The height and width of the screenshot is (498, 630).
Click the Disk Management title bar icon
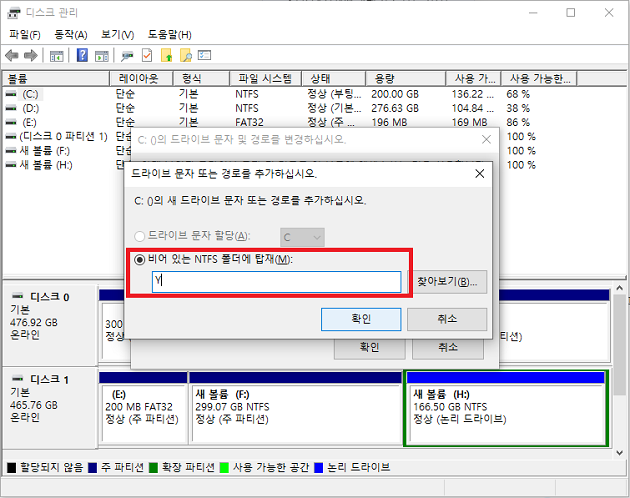[x=14, y=13]
